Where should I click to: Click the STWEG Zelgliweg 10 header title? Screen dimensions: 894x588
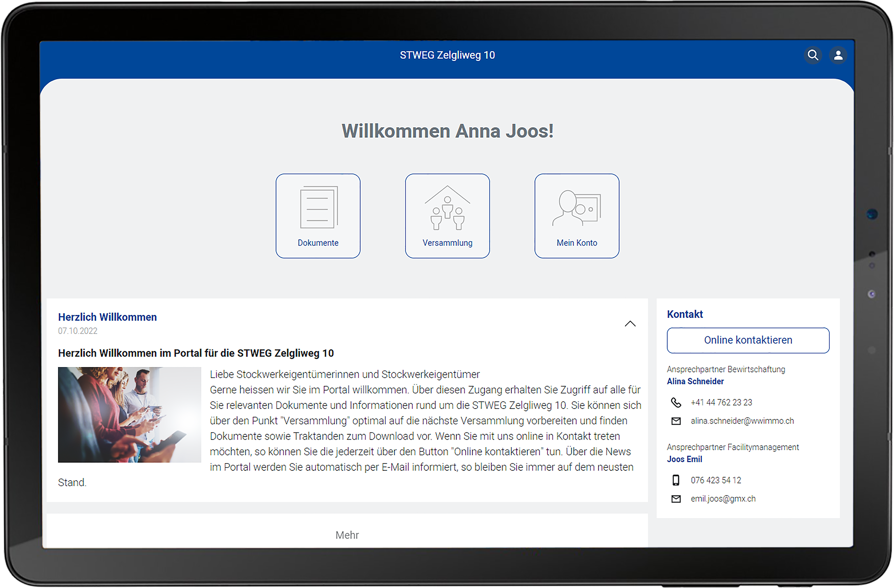(447, 55)
